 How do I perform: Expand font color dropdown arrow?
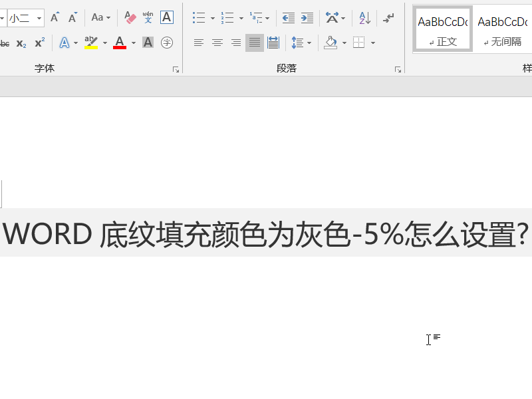[x=134, y=43]
